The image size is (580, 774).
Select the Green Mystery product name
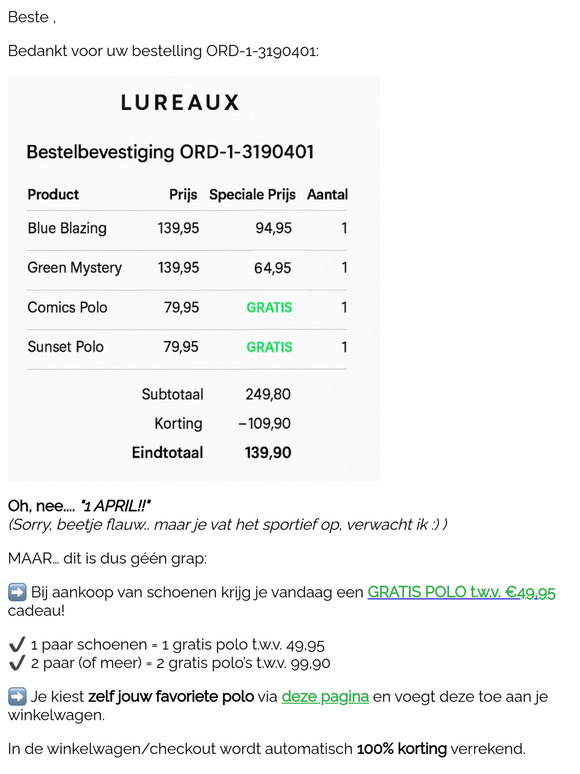point(75,268)
